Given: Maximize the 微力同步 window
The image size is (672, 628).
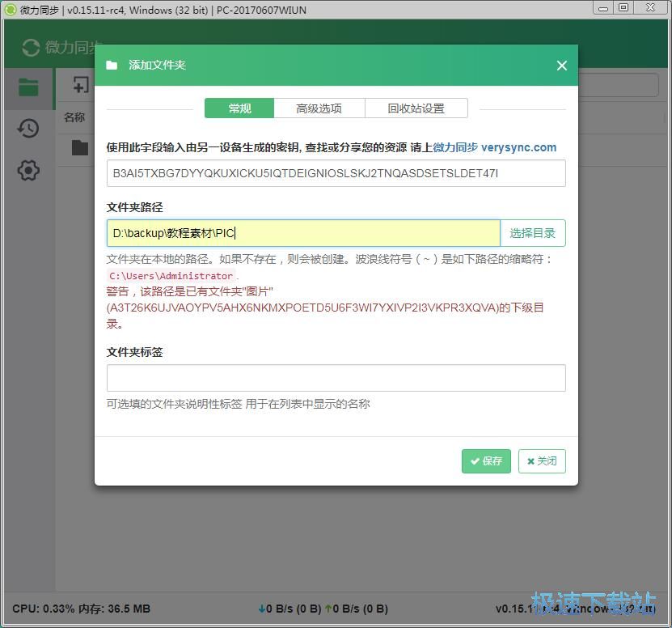Looking at the screenshot, I should 623,8.
